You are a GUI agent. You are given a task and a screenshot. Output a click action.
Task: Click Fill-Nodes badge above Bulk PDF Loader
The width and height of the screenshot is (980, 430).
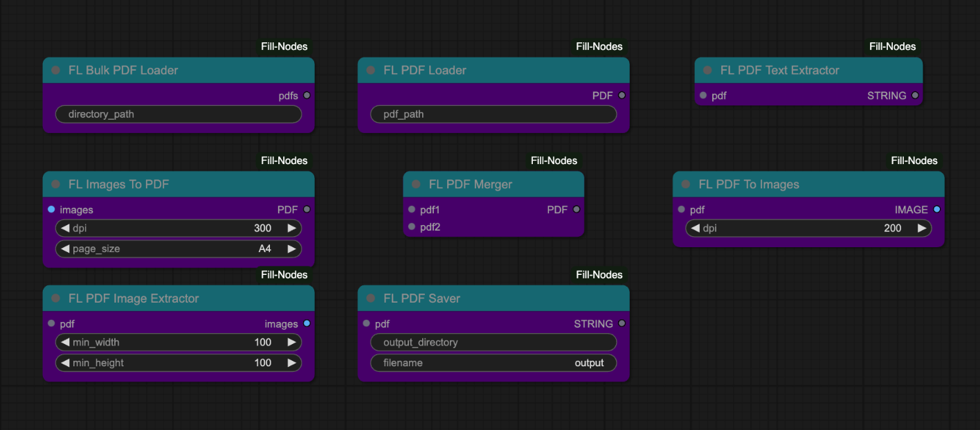284,46
